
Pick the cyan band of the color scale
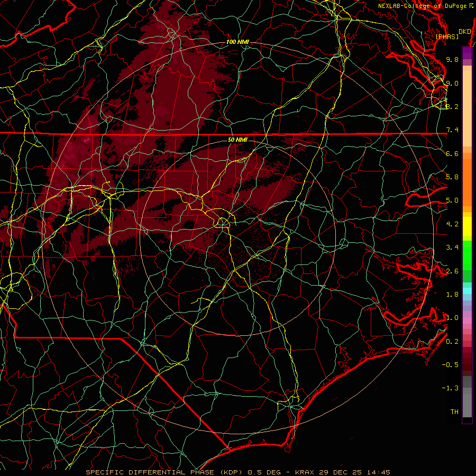tap(467, 291)
